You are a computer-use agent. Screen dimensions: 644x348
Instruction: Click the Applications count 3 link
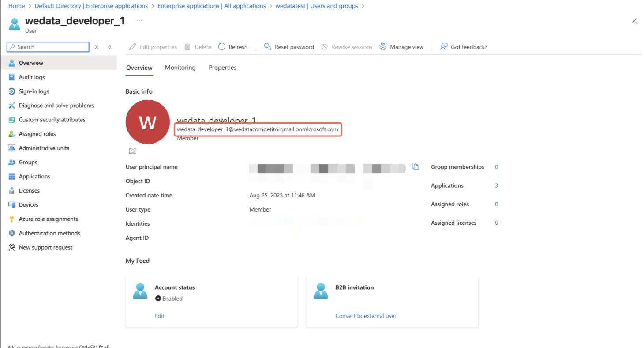click(496, 185)
